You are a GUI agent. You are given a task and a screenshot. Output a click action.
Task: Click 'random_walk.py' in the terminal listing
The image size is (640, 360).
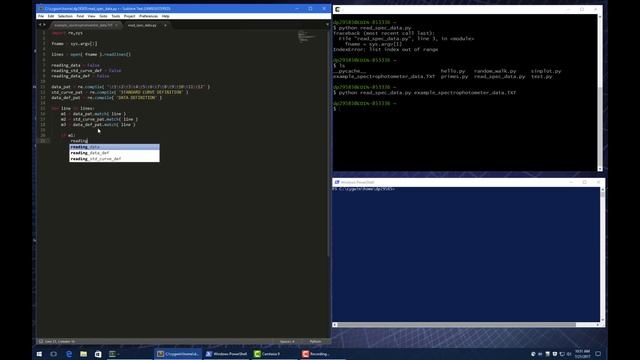pos(495,71)
